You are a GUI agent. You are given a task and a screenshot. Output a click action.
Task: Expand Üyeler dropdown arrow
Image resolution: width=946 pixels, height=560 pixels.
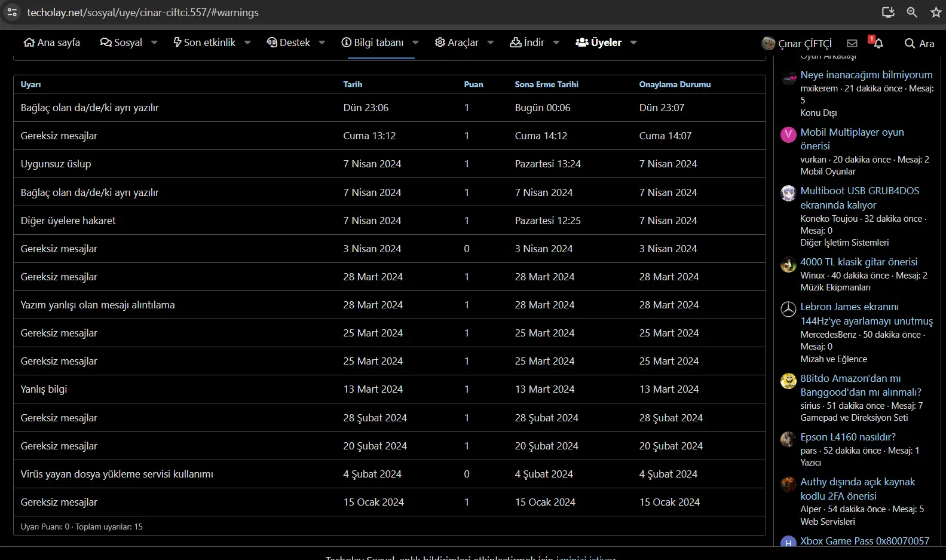coord(633,42)
